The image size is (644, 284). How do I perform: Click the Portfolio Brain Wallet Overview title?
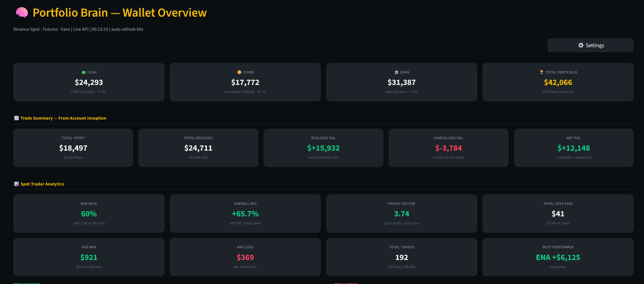(119, 13)
